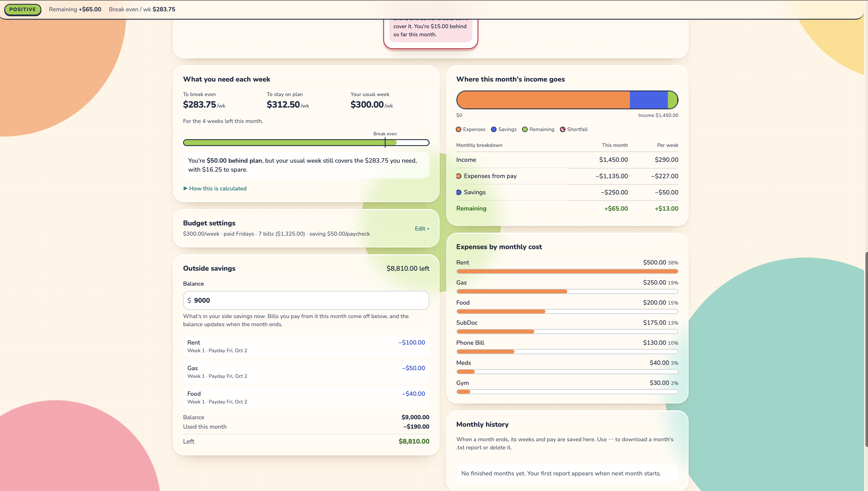Click the green remaining segment of the income bar
This screenshot has width=868, height=491.
[x=673, y=100]
